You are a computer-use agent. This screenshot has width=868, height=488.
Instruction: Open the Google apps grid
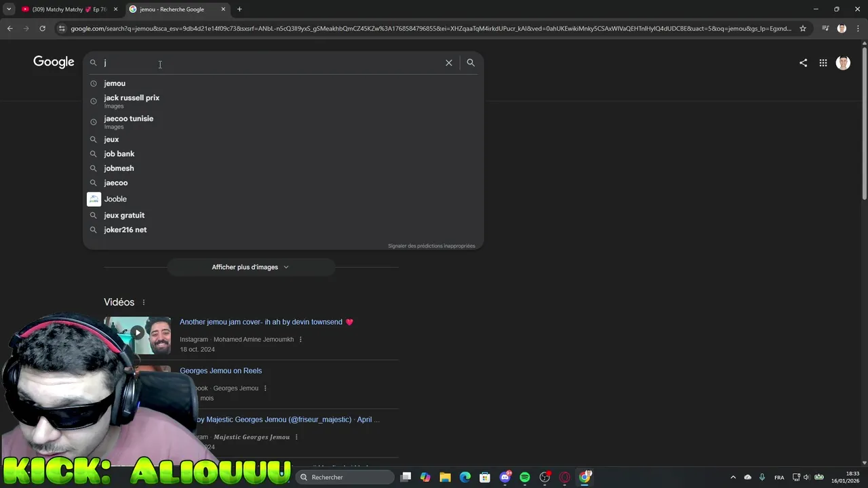coord(823,63)
